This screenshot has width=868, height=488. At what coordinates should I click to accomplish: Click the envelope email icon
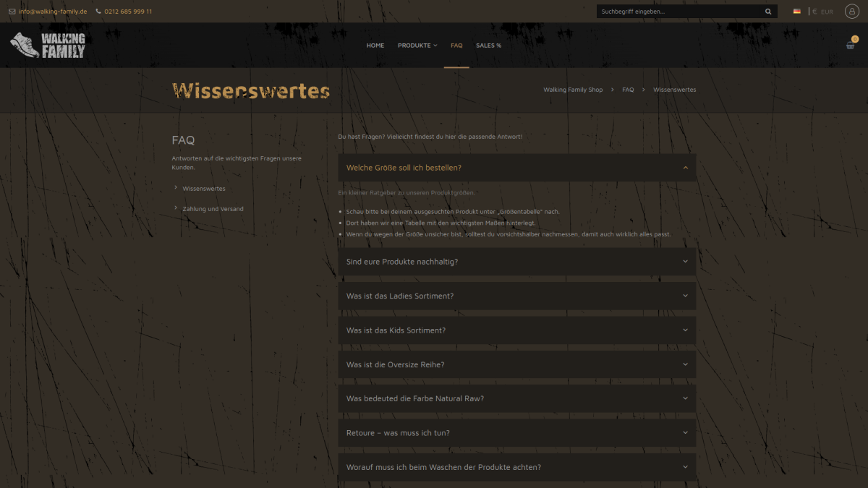click(x=12, y=12)
